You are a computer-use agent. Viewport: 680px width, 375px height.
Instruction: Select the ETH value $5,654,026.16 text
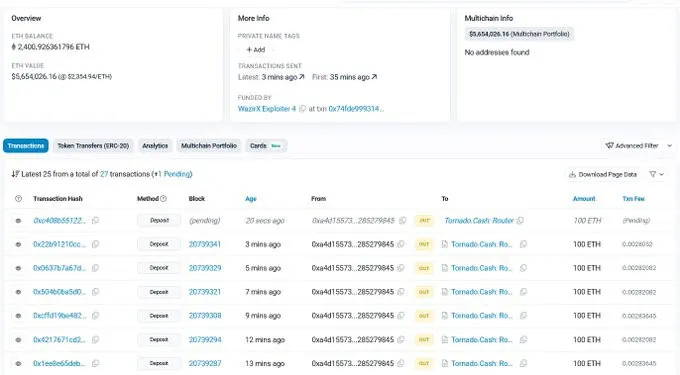(34, 76)
